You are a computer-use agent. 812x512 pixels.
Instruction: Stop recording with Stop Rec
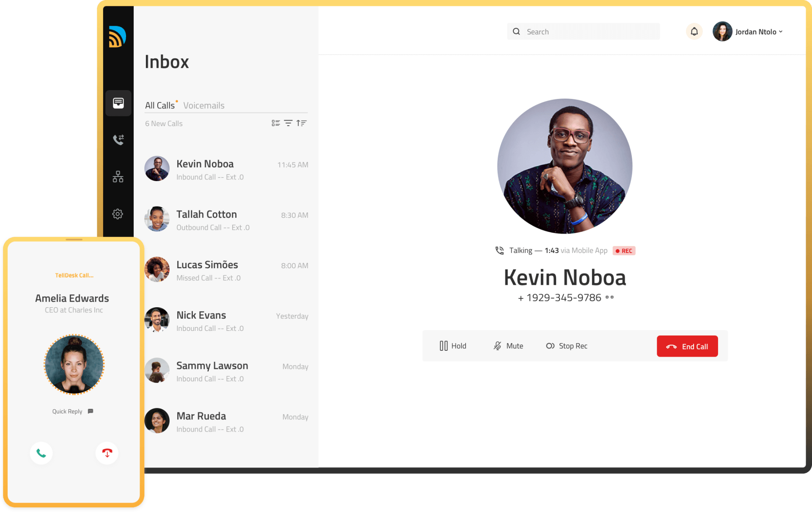click(567, 346)
